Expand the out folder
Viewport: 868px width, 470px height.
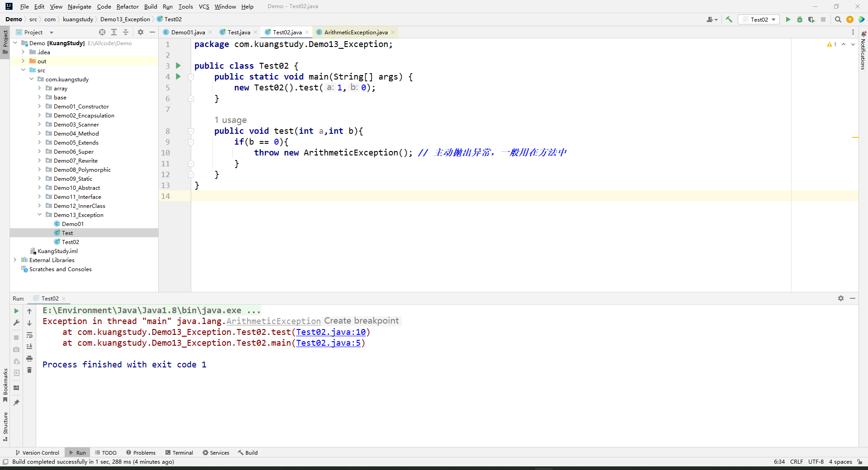(x=23, y=61)
